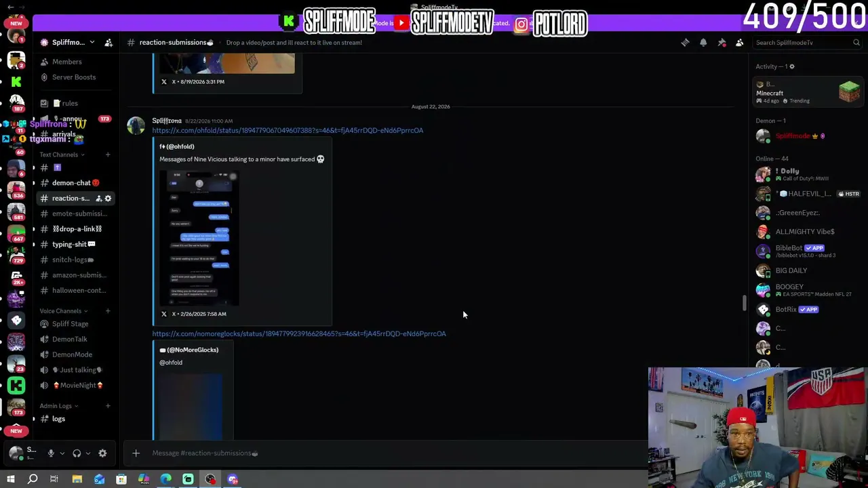Screen dimensions: 868x488
Task: Collapse the Text Channels category
Action: tap(62, 155)
